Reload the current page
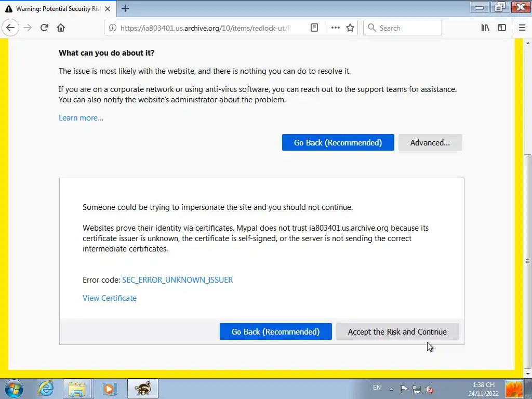Image resolution: width=532 pixels, height=399 pixels. click(44, 28)
